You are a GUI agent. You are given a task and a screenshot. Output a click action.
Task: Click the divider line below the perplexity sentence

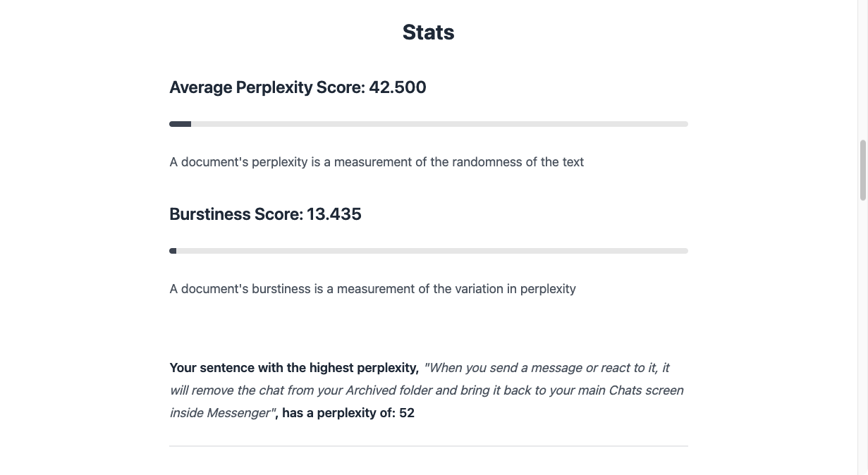pos(428,446)
